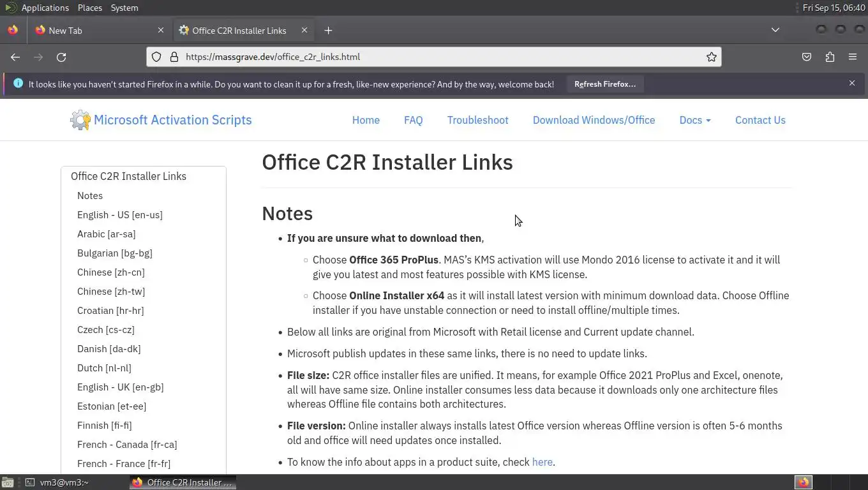Image resolution: width=868 pixels, height=490 pixels.
Task: Expand the Docs dropdown menu
Action: pyautogui.click(x=695, y=120)
